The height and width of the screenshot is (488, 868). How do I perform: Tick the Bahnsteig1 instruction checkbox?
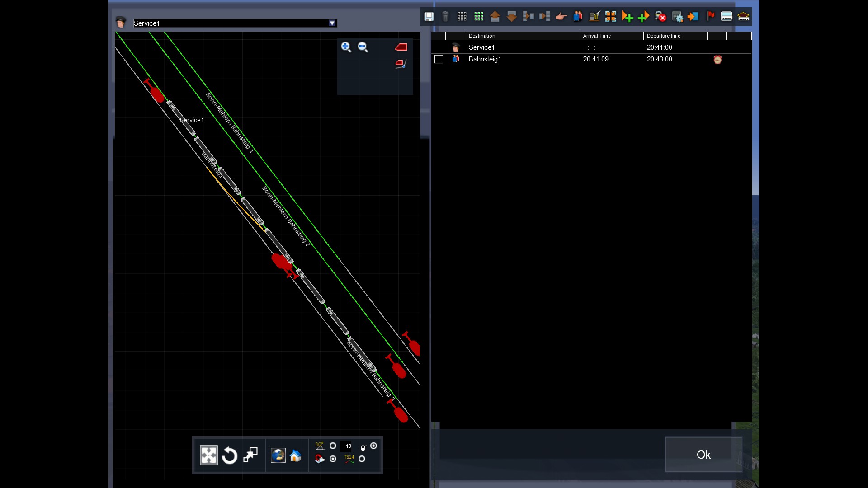(439, 59)
